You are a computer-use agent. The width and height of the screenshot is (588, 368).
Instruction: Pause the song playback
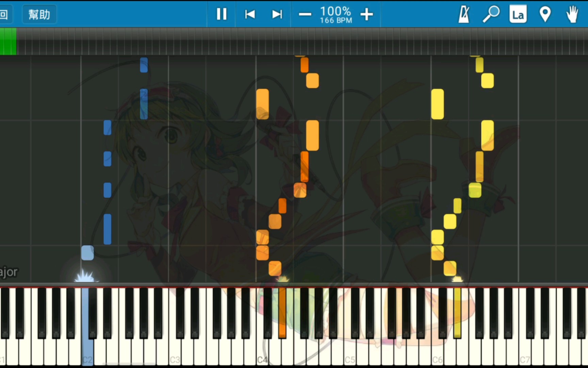click(x=222, y=14)
